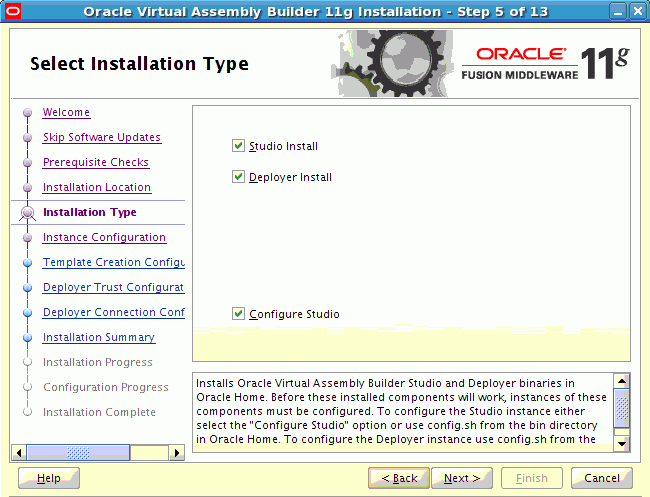Go back with the Back button
650x497 pixels.
click(x=399, y=478)
